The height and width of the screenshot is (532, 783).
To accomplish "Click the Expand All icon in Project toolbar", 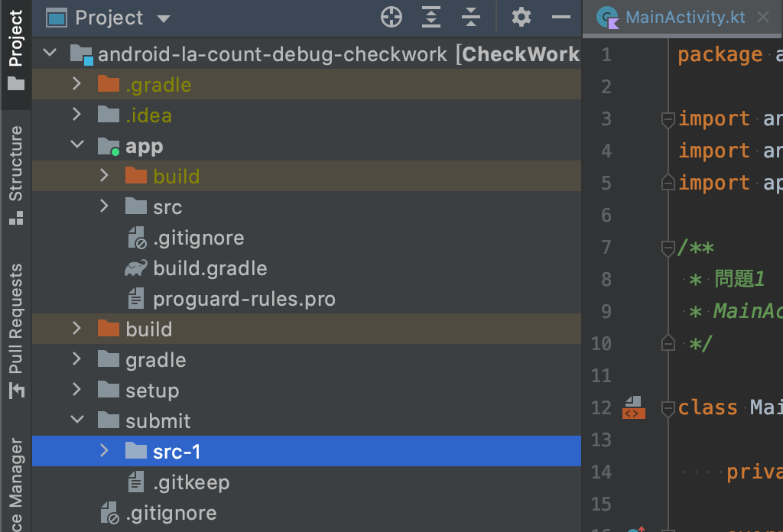I will [430, 17].
